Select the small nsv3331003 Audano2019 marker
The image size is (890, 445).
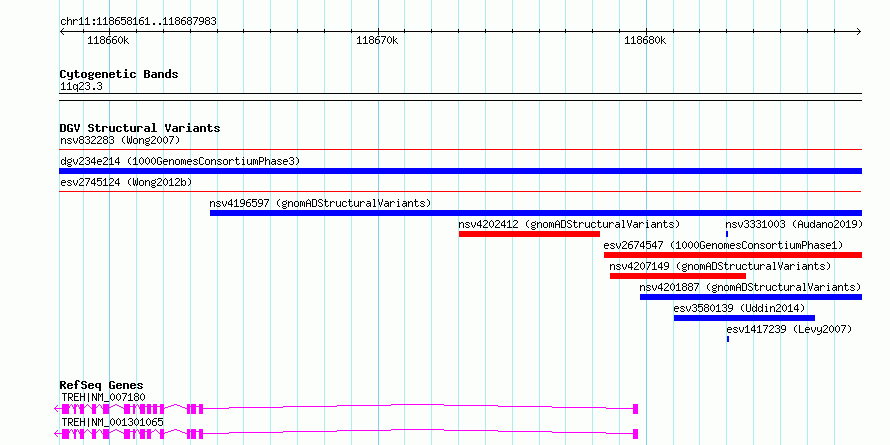pyautogui.click(x=727, y=234)
